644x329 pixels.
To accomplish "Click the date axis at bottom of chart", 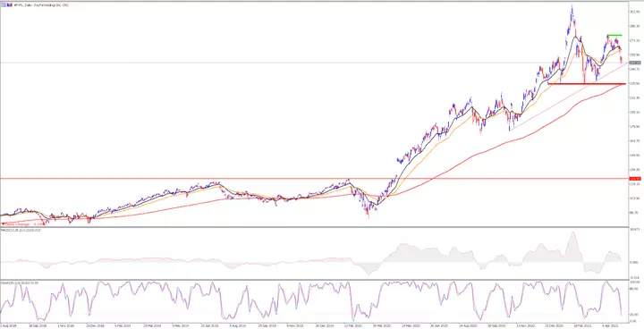I will [314, 325].
